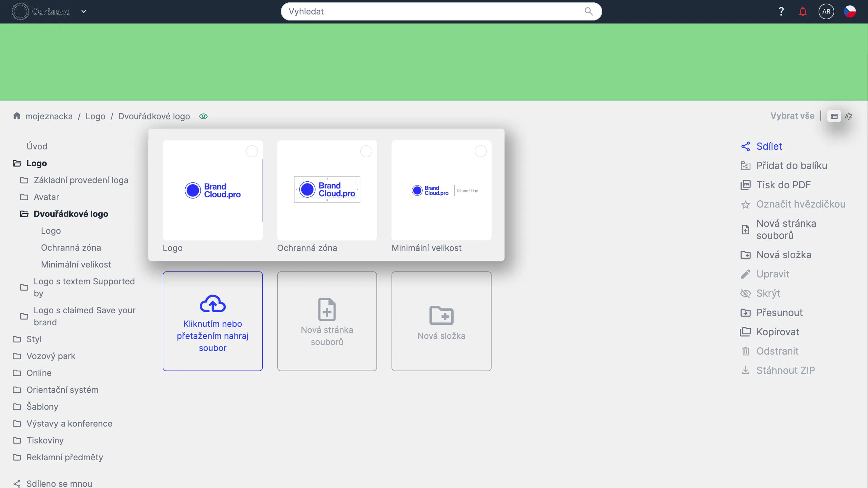Select the Logo thumbnail checkbox circle

[x=252, y=151]
